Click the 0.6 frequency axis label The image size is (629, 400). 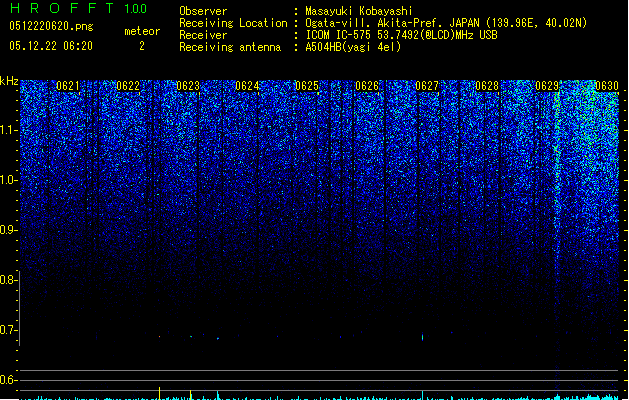(x=9, y=380)
